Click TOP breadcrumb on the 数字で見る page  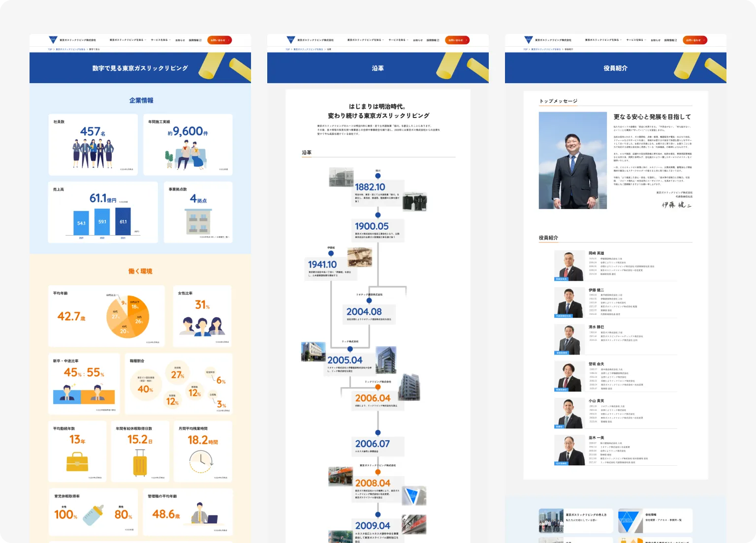50,49
